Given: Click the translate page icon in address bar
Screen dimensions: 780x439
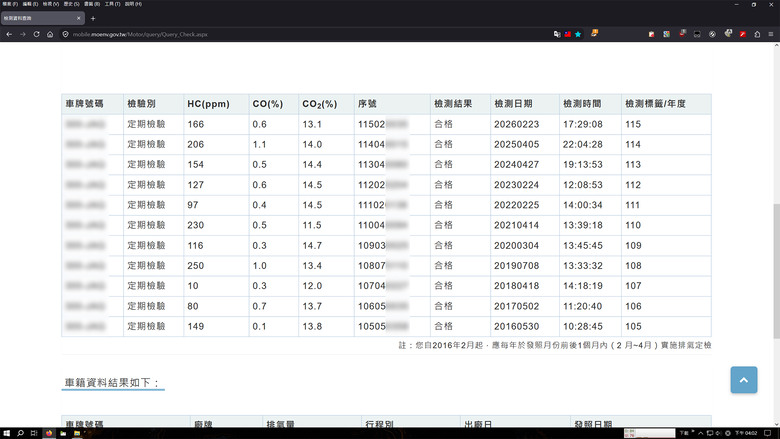Looking at the screenshot, I should (557, 34).
